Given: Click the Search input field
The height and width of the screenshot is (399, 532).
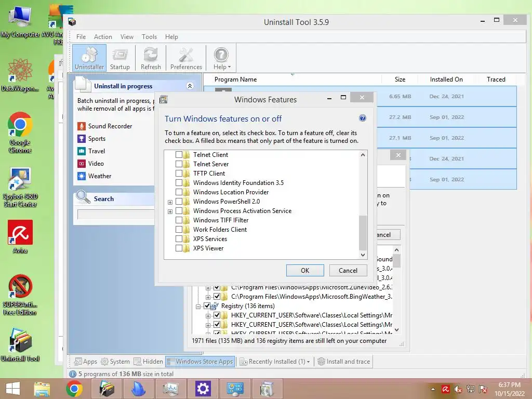Looking at the screenshot, I should click(x=116, y=215).
